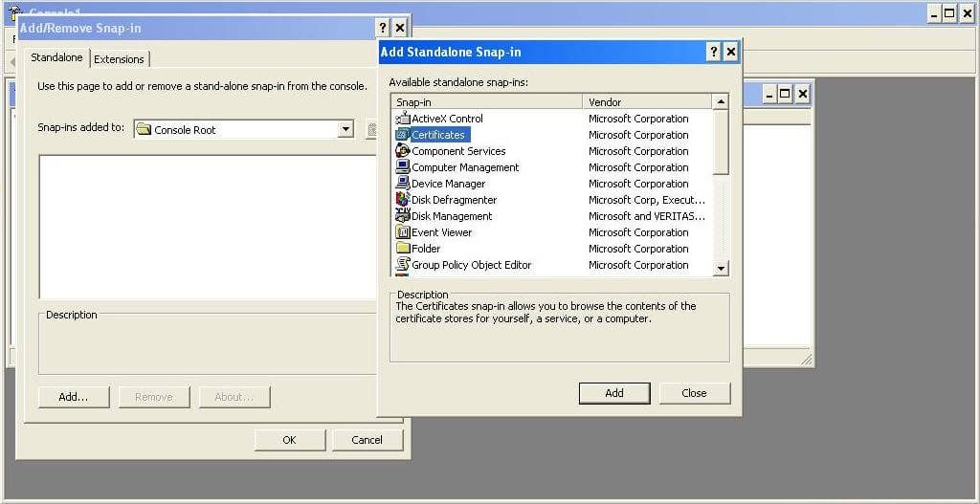Close the Add/Remove Snap-in dialog
This screenshot has width=980, height=504.
400,28
